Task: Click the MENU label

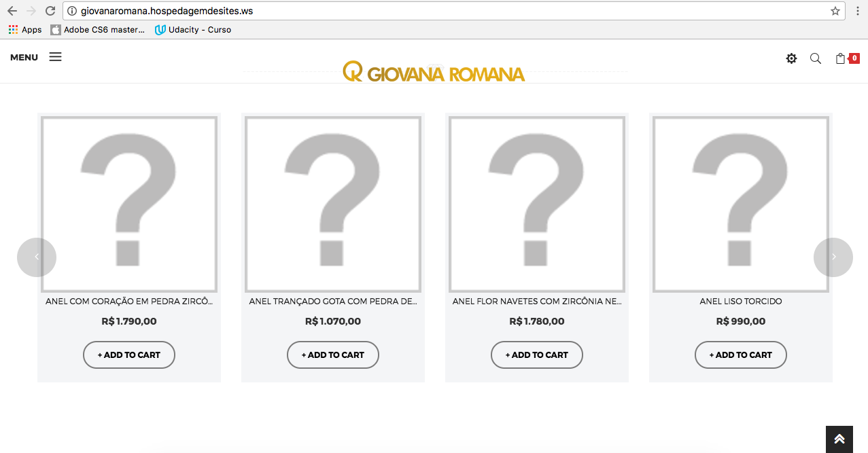Action: (24, 58)
